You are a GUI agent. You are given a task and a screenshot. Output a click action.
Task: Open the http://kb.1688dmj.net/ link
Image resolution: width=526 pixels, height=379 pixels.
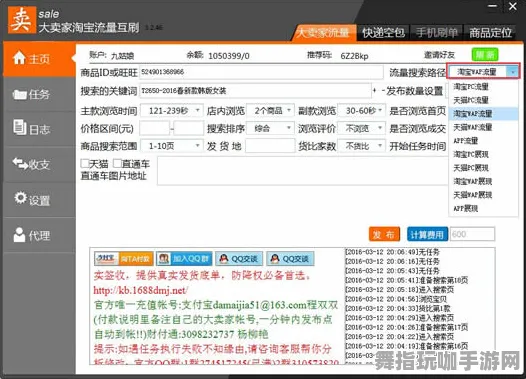click(x=141, y=290)
